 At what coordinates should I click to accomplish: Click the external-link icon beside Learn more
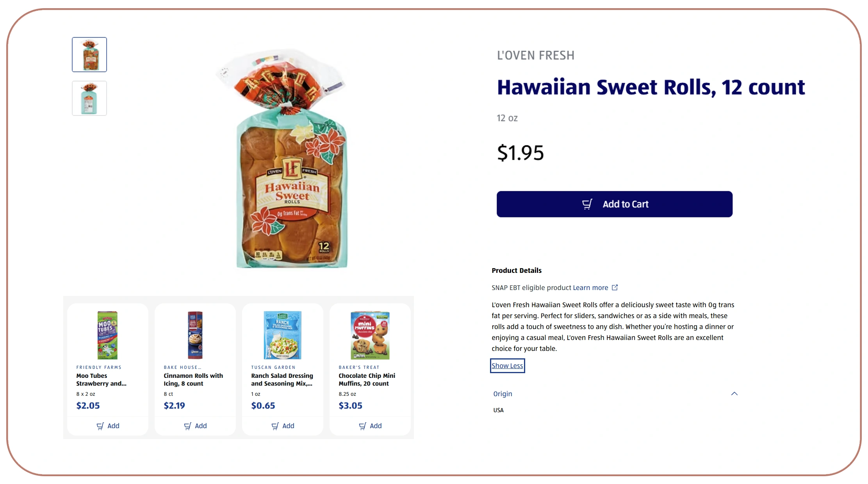(616, 287)
